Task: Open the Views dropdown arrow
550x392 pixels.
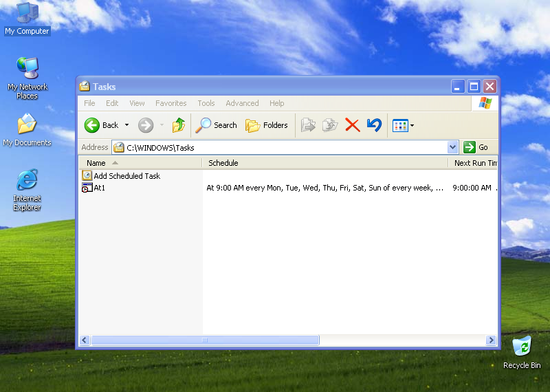Action: pos(412,125)
